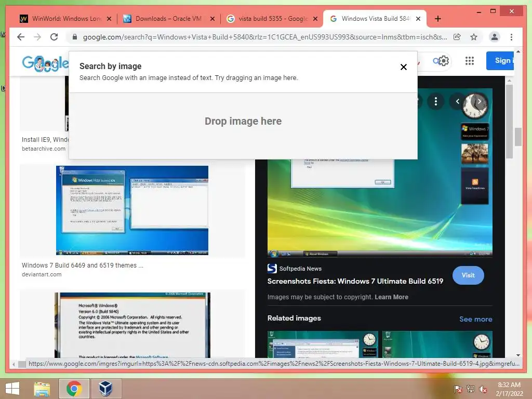The height and width of the screenshot is (399, 532).
Task: Bookmark this tab with the star
Action: pos(474,37)
